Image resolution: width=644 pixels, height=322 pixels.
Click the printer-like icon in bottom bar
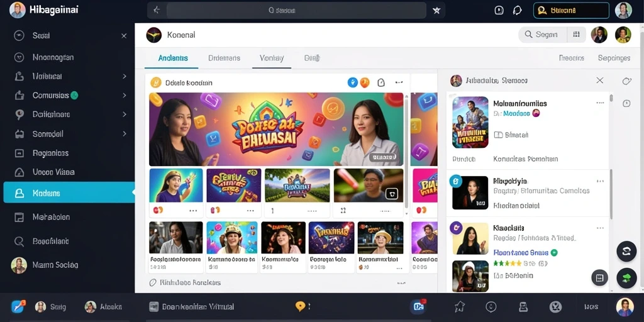tap(523, 306)
